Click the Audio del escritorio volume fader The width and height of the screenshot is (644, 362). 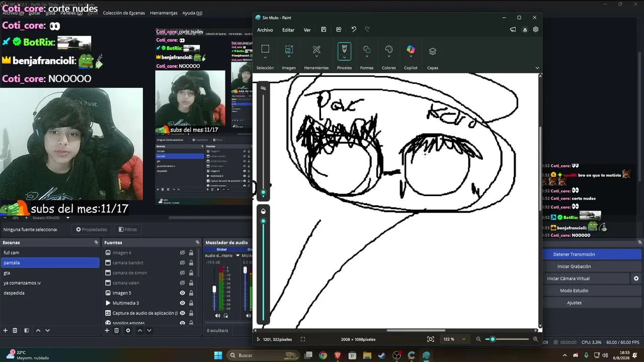pos(214,289)
